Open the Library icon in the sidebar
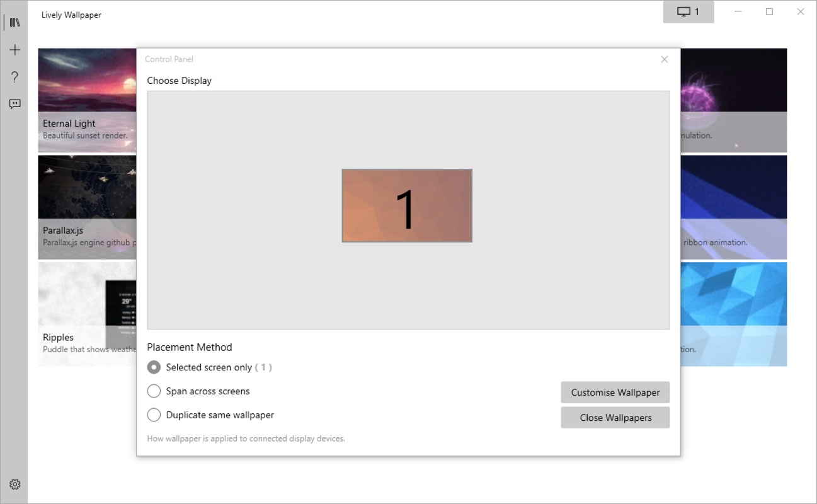The image size is (817, 504). click(15, 23)
